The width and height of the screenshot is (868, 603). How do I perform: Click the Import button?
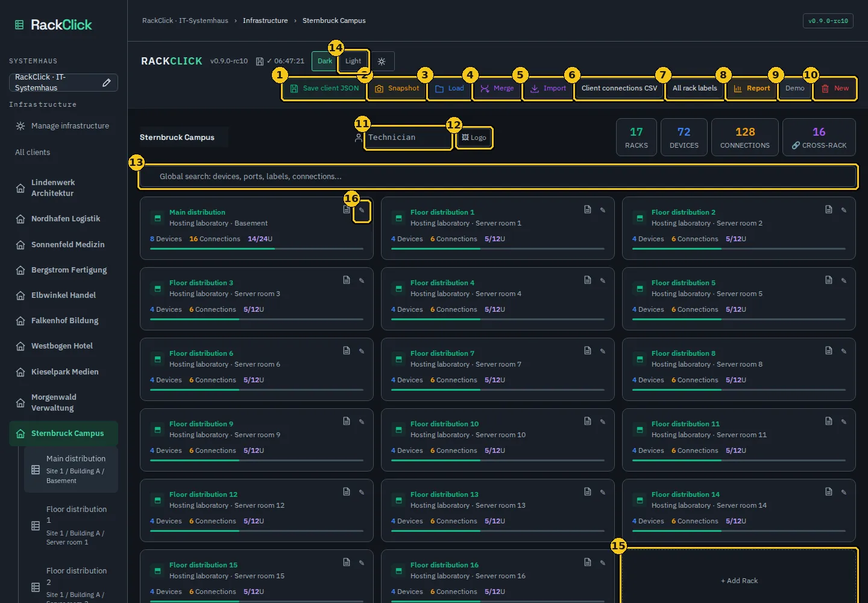click(x=548, y=89)
